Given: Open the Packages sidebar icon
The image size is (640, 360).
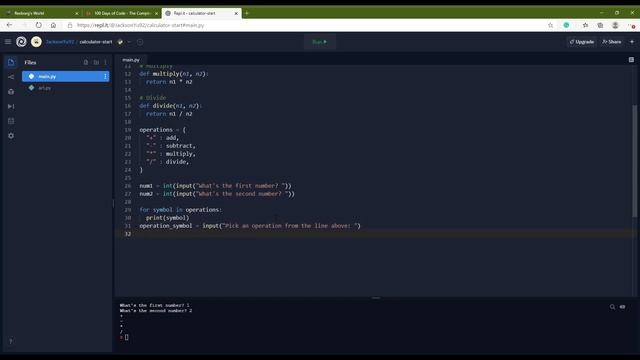Looking at the screenshot, I should (x=11, y=92).
